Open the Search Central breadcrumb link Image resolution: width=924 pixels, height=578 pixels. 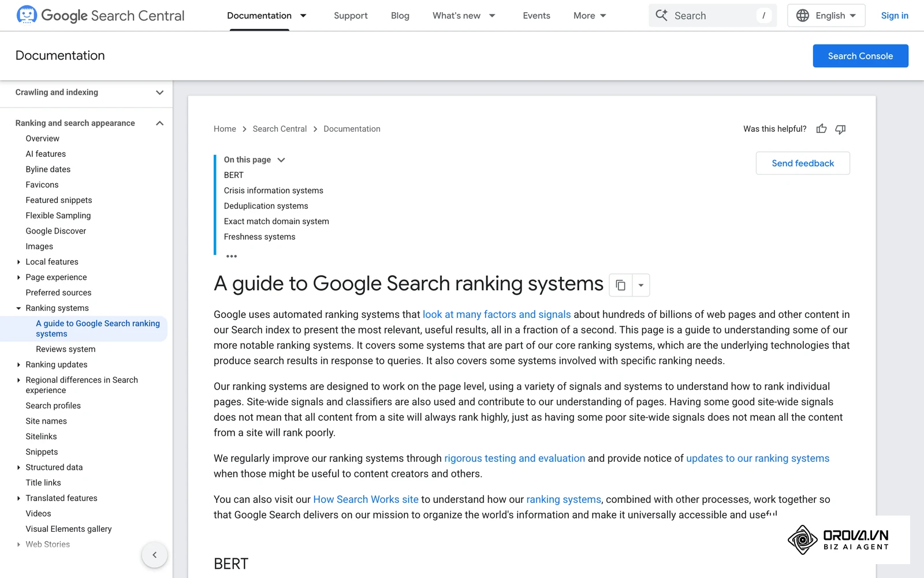[280, 129]
